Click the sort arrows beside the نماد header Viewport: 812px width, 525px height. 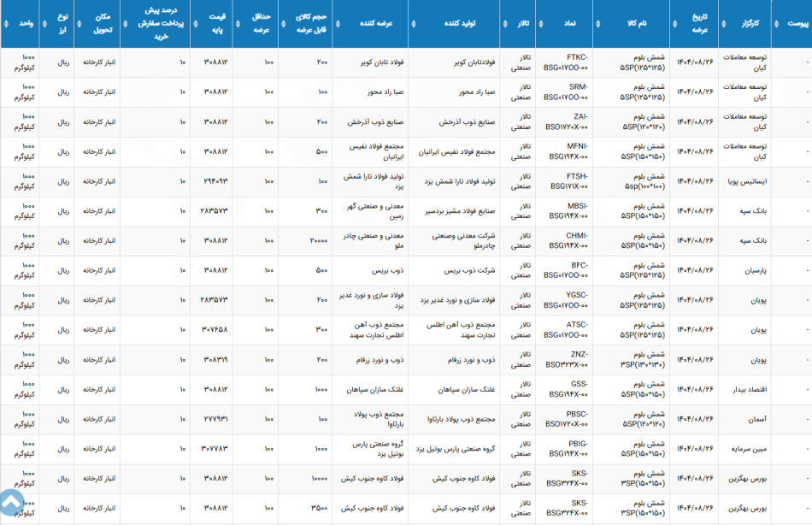click(x=541, y=24)
